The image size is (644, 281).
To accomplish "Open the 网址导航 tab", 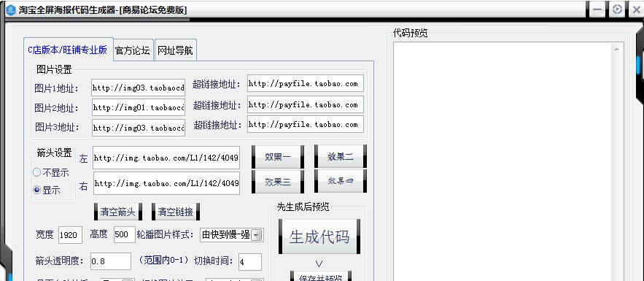I will 175,50.
